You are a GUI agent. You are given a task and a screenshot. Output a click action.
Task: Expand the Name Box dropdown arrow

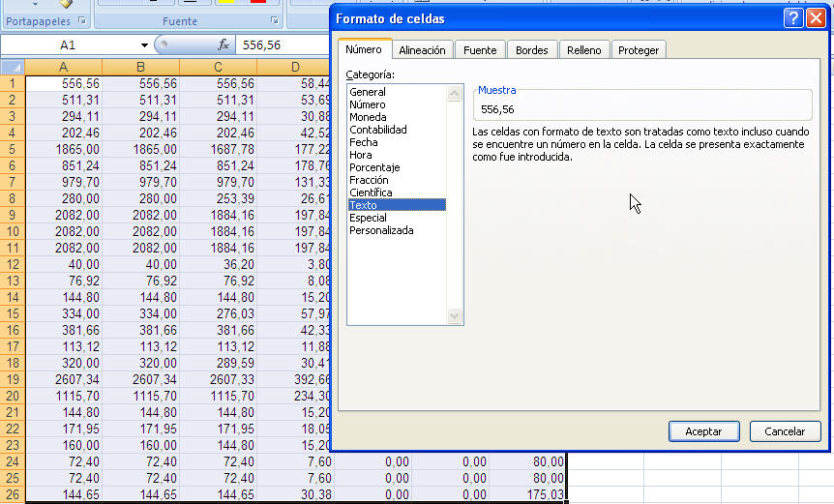point(144,45)
